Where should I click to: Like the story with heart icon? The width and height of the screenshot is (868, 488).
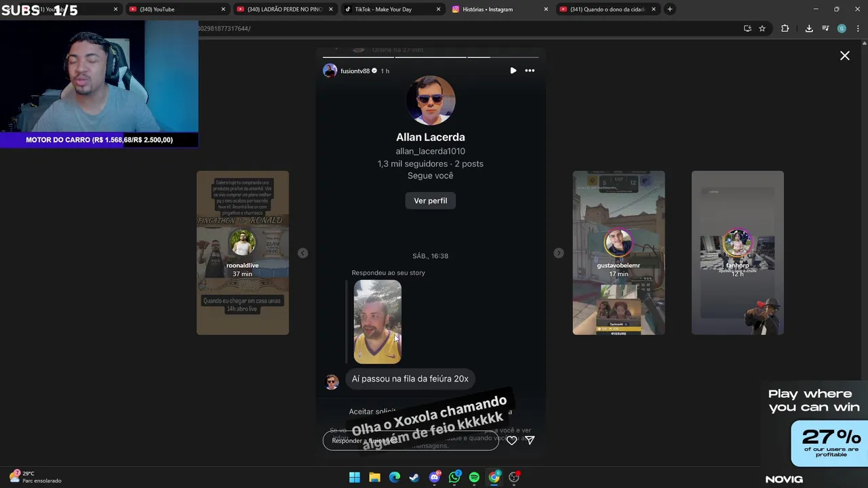coord(512,440)
